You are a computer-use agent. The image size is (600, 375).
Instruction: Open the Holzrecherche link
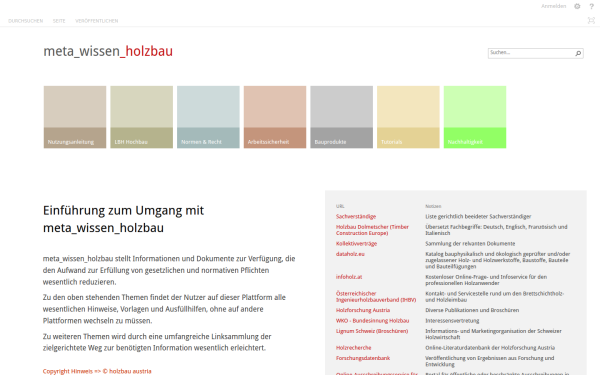[354, 348]
